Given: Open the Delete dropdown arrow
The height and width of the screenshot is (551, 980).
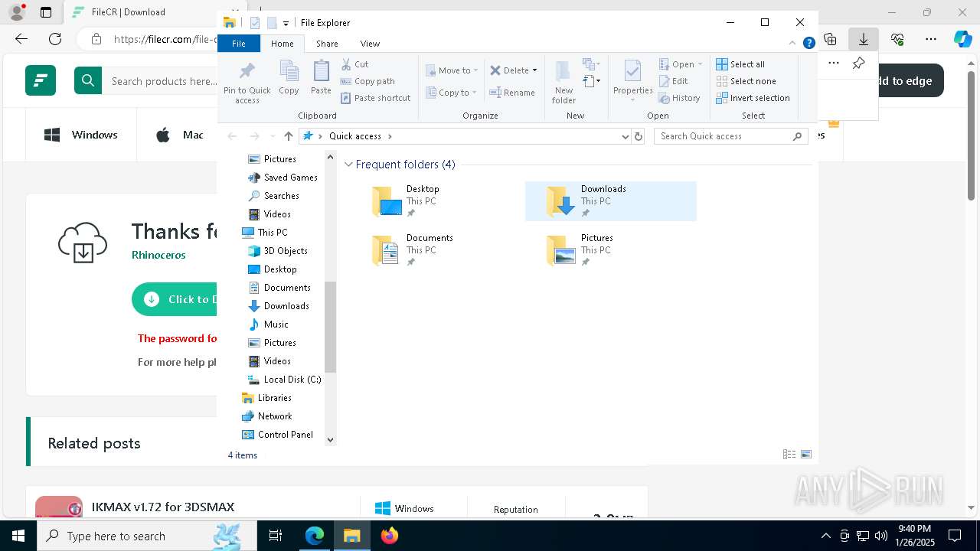Looking at the screenshot, I should tap(534, 70).
